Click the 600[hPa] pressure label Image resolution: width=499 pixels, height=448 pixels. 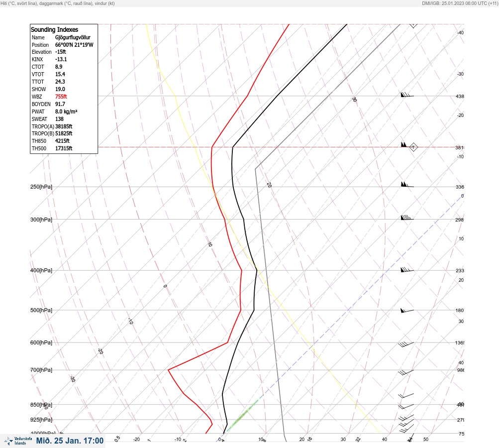tap(41, 342)
